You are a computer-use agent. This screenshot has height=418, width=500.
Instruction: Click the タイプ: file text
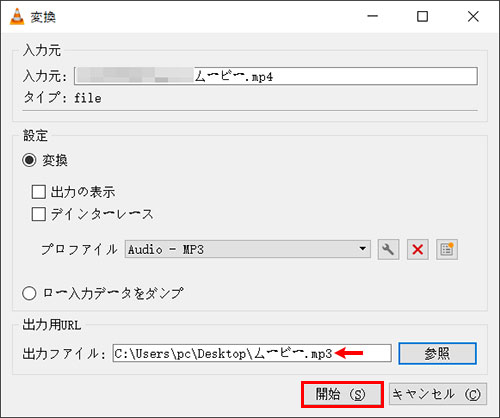pyautogui.click(x=62, y=98)
